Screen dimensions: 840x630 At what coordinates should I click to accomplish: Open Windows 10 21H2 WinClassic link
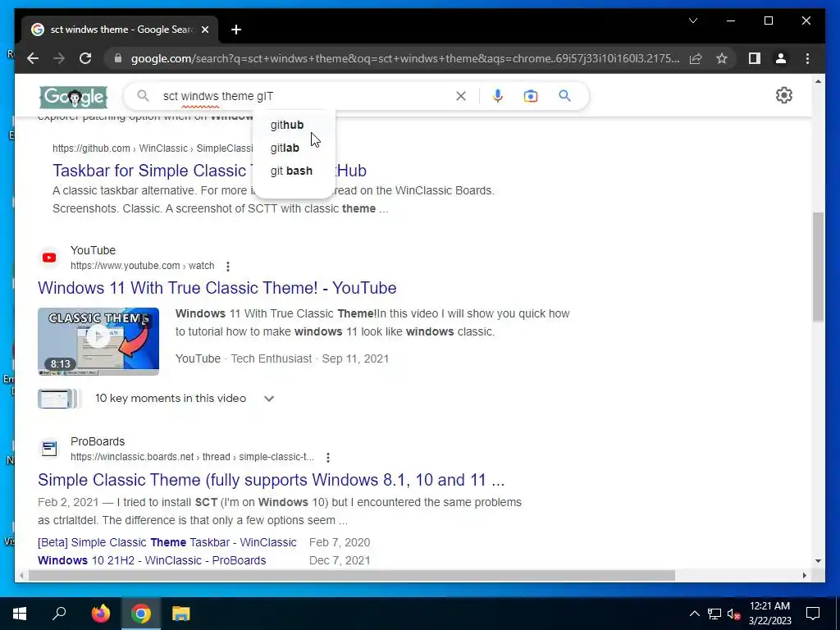coord(152,560)
